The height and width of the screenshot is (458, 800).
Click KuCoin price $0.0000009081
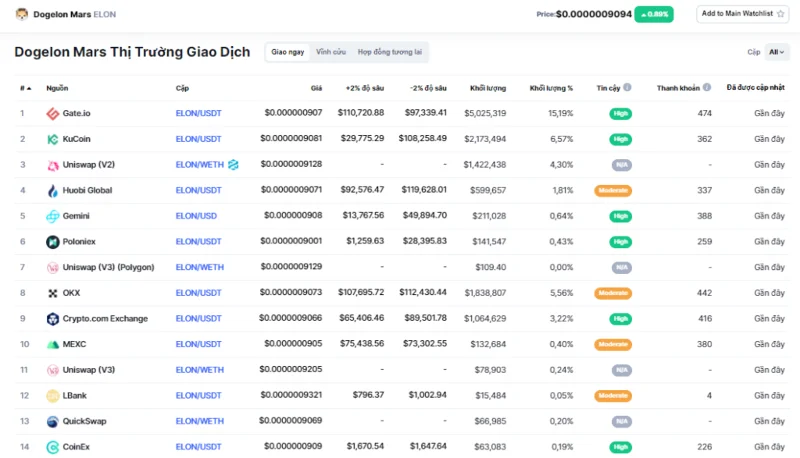(x=291, y=138)
